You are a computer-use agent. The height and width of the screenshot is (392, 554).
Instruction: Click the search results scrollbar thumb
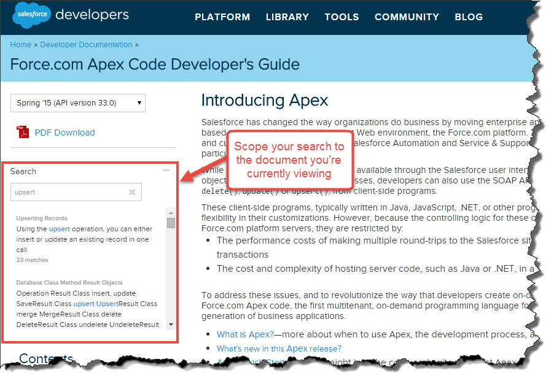click(x=171, y=223)
